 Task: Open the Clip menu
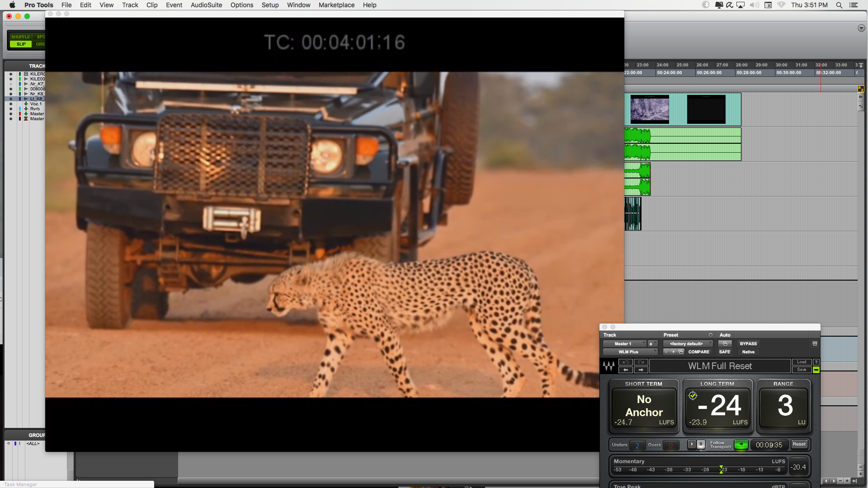152,5
